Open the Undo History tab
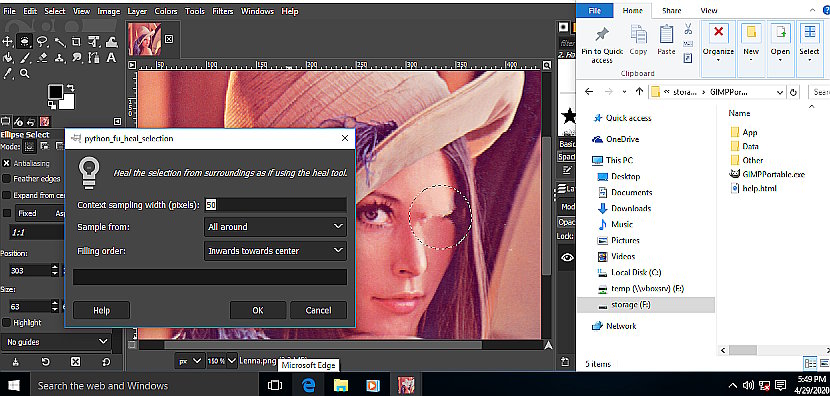This screenshot has width=830, height=396. tap(31, 122)
